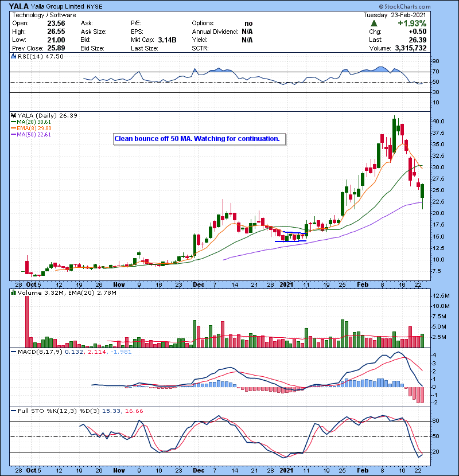This screenshot has height=476, width=459.
Task: Click the RSI(14) 47.50 indicator label
Action: pos(40,56)
